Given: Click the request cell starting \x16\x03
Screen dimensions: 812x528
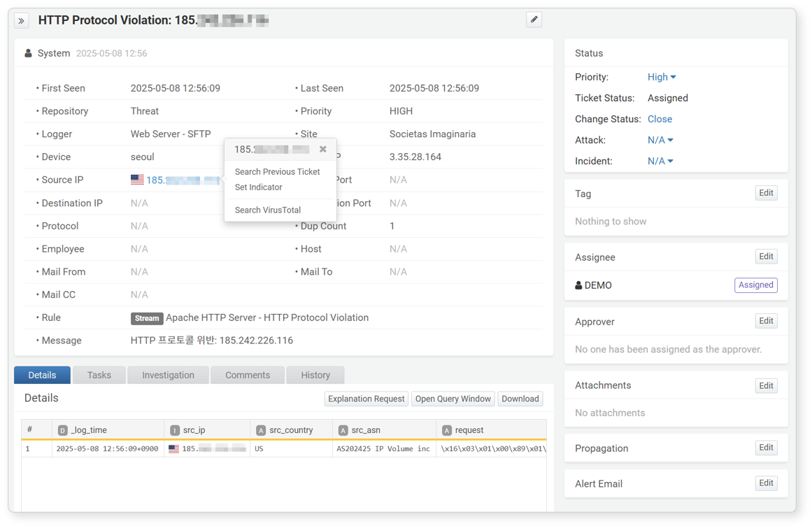Looking at the screenshot, I should click(493, 449).
